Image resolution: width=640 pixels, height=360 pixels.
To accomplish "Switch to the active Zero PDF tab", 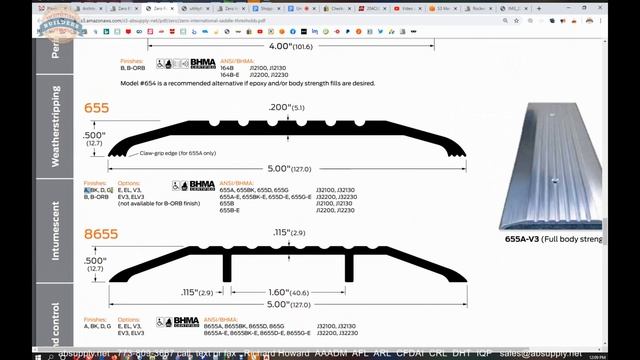I will [x=160, y=8].
